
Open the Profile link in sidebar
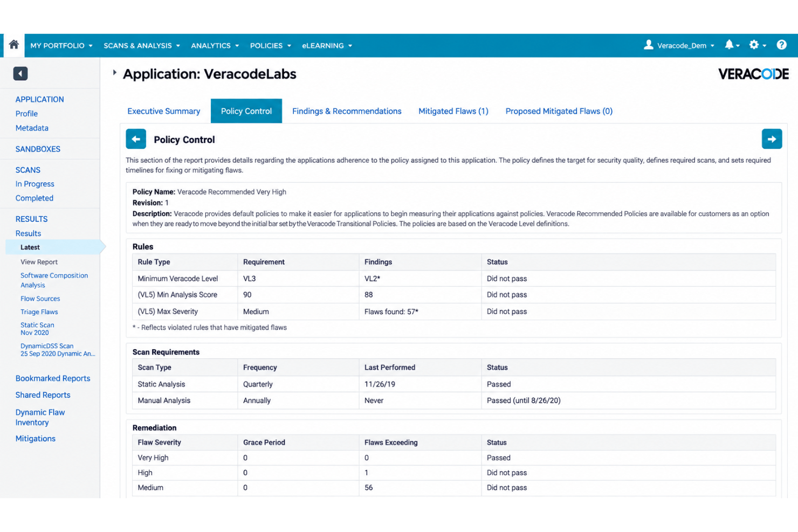pyautogui.click(x=26, y=114)
